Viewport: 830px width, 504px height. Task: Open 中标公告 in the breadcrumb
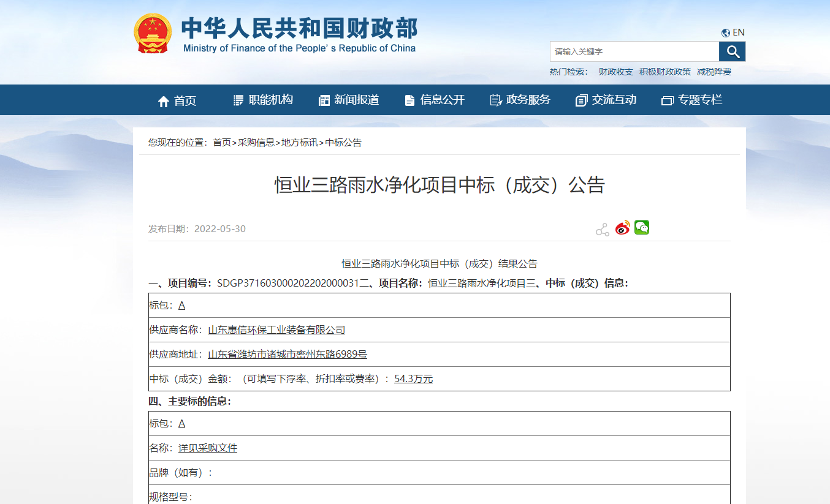(343, 143)
